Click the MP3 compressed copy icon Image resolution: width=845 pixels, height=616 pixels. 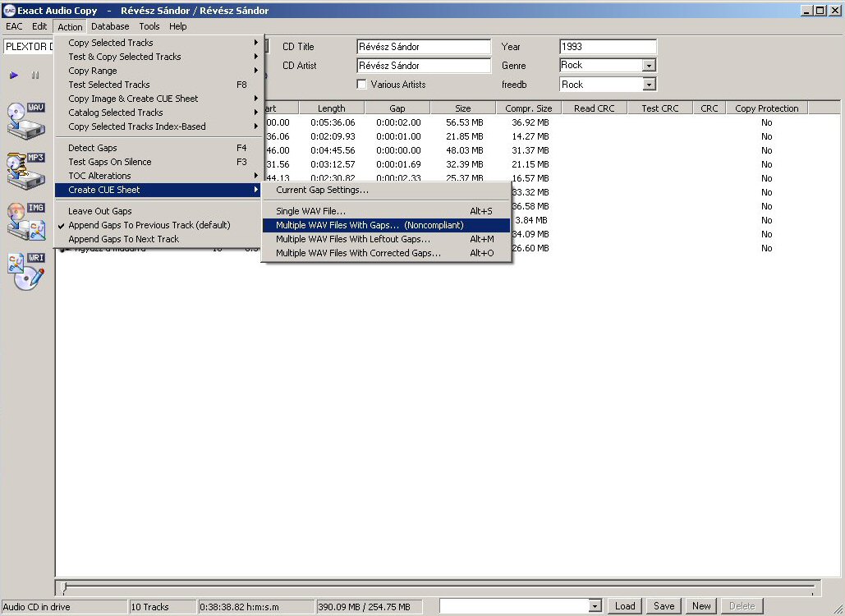pyautogui.click(x=25, y=170)
